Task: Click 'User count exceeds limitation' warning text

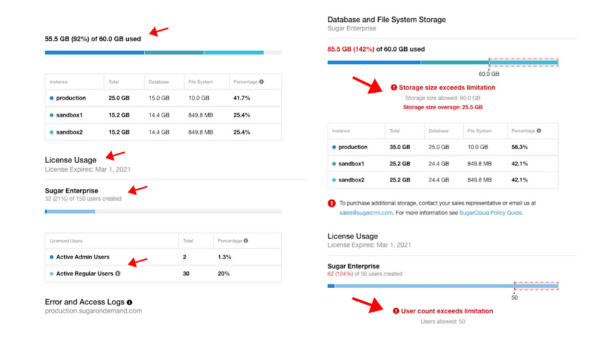Action: [x=447, y=311]
